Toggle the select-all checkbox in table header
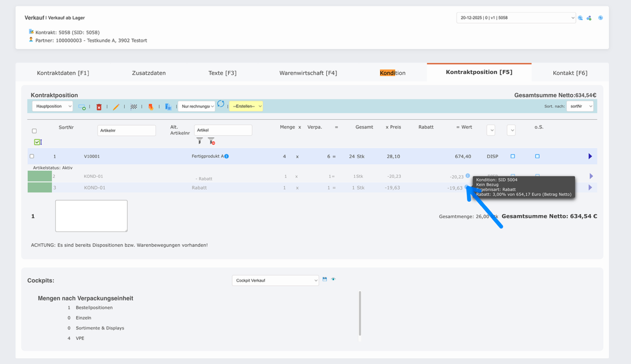The height and width of the screenshot is (364, 631). point(34,131)
